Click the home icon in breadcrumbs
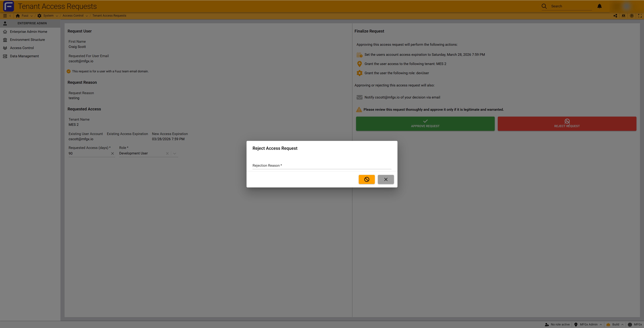644x328 pixels. (x=18, y=16)
